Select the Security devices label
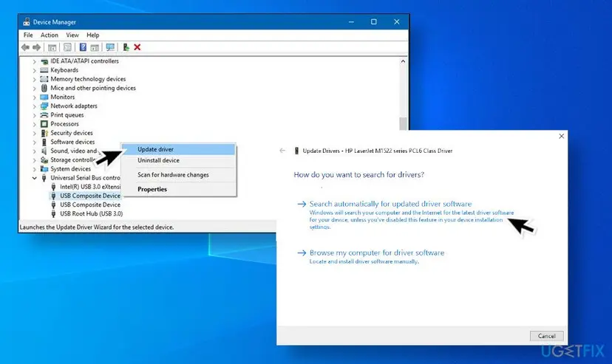This screenshot has height=364, width=612. click(x=72, y=133)
